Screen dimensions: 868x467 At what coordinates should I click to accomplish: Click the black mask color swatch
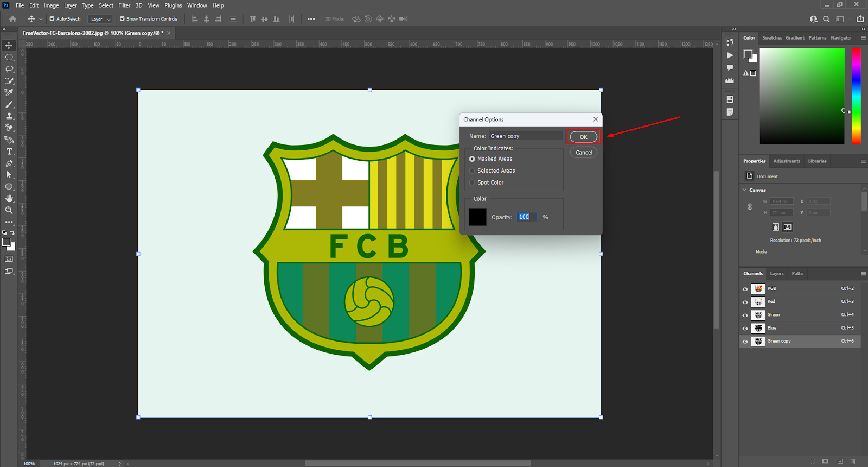pos(477,217)
